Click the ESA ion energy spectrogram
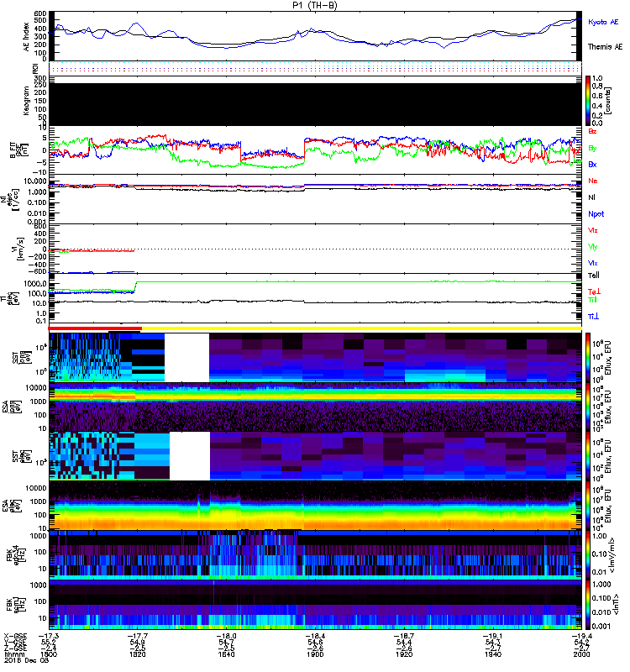630x672 pixels. (x=315, y=407)
